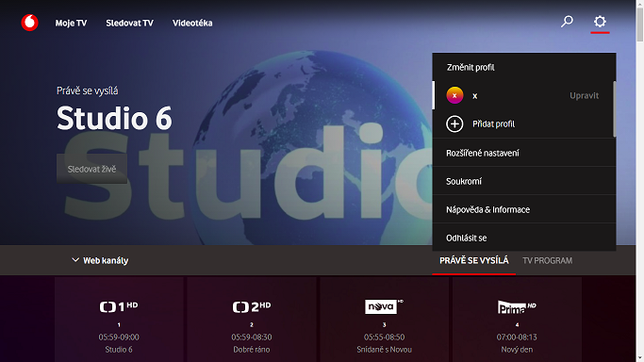Click Upravit next to profile x

click(x=584, y=95)
